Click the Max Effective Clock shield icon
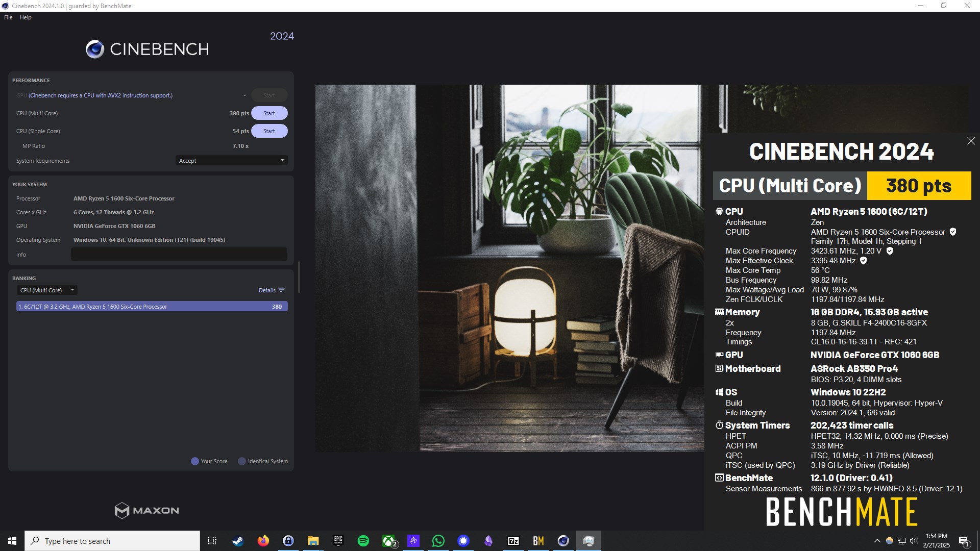The image size is (980, 551). coord(864,261)
